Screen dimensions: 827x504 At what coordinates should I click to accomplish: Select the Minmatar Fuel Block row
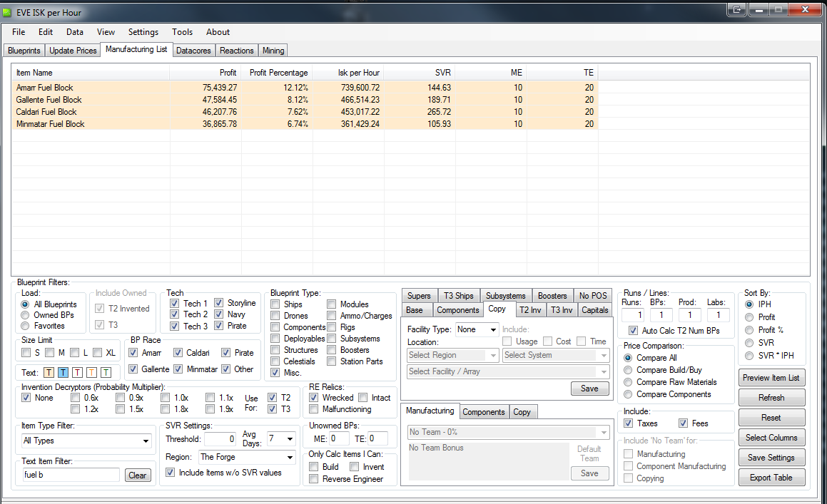click(x=305, y=124)
